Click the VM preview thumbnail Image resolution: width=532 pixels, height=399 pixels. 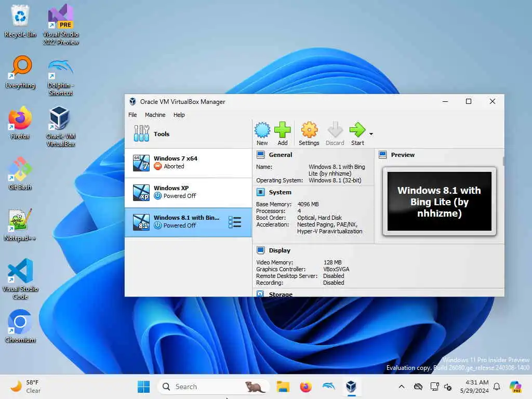440,201
